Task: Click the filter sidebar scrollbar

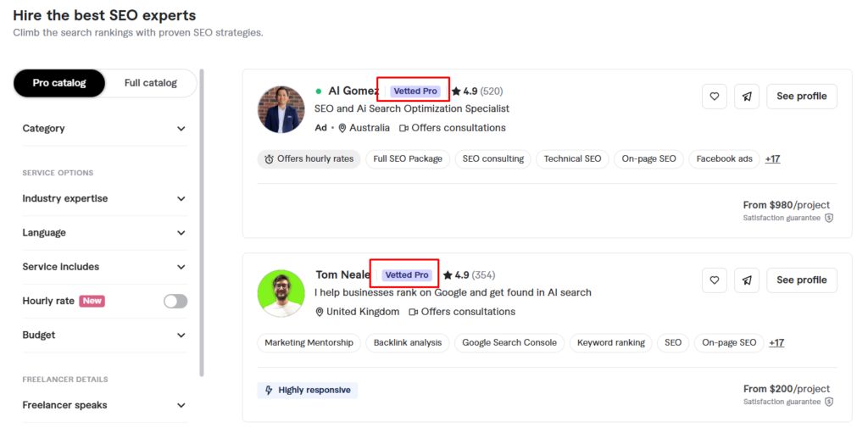Action: 202,222
